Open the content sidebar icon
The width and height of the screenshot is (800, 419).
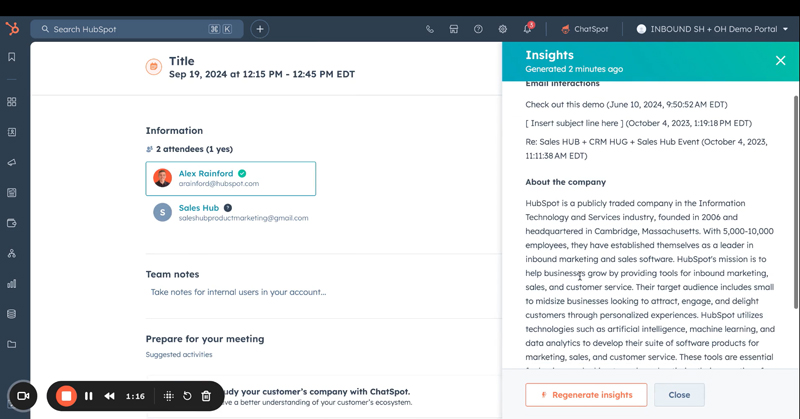(12, 192)
